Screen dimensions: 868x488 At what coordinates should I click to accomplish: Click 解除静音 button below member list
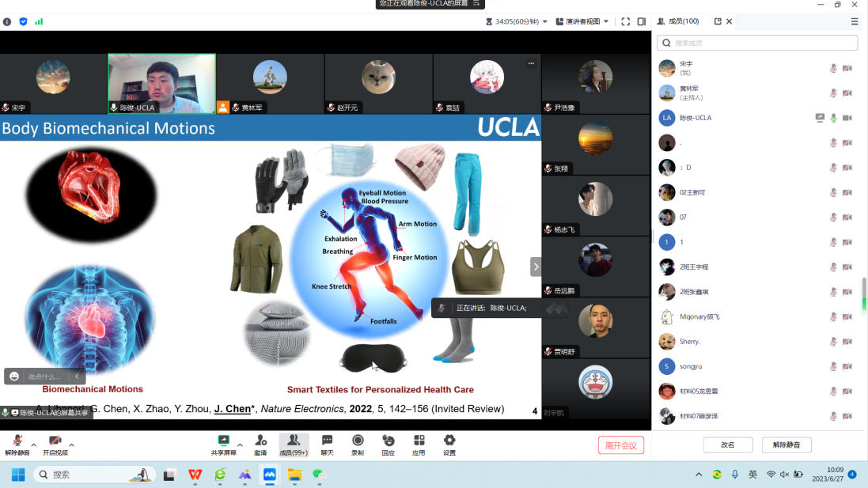787,444
